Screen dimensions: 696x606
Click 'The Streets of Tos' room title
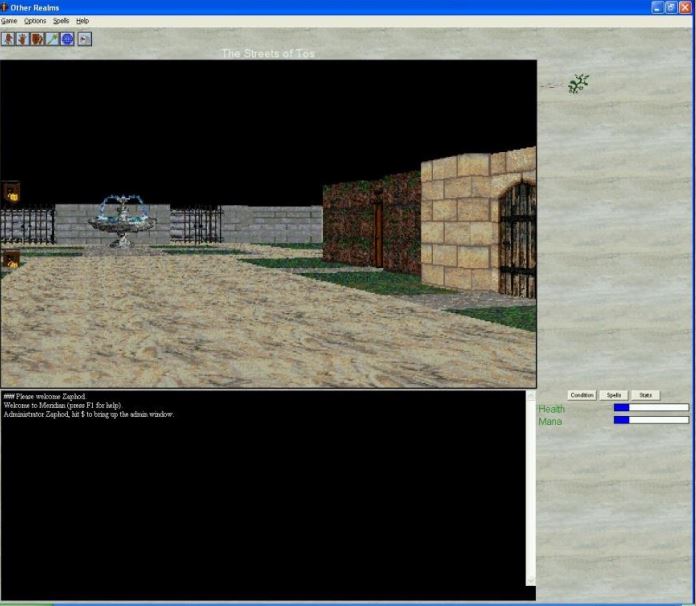pos(268,54)
